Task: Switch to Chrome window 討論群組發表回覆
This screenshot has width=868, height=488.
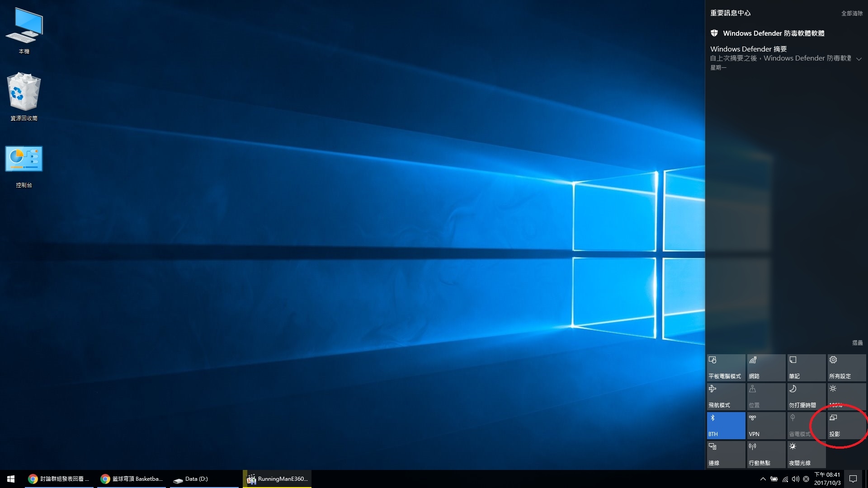Action: coord(59,479)
